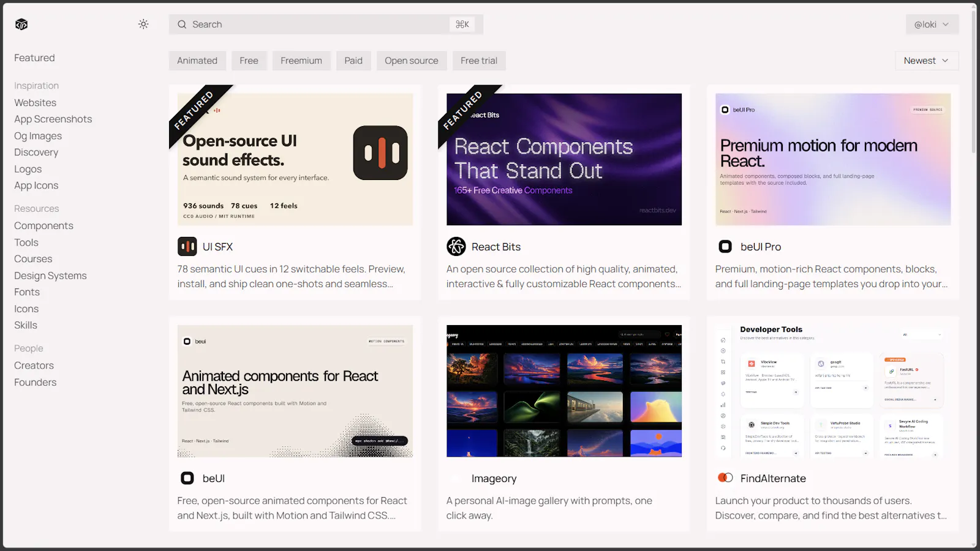Toggle the Free filter chip
This screenshot has width=980, height=551.
pos(249,61)
